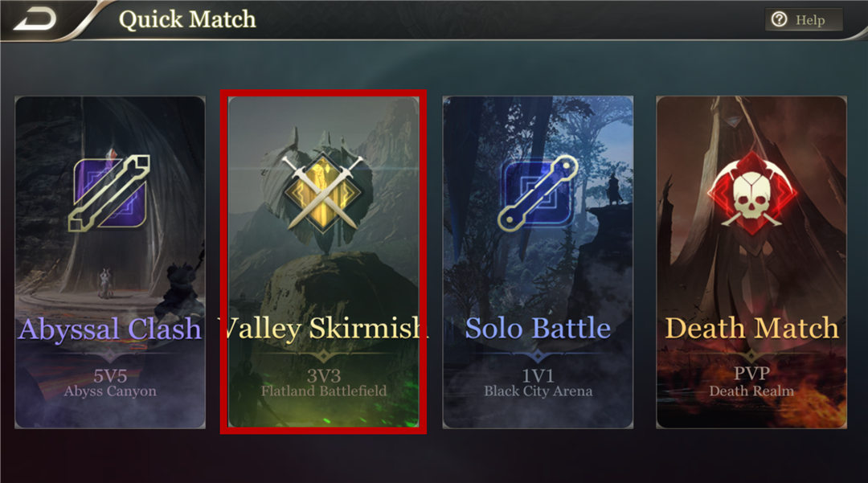Viewport: 868px width, 483px height.
Task: Click the 5V5 Abyss Canyon label
Action: [110, 383]
